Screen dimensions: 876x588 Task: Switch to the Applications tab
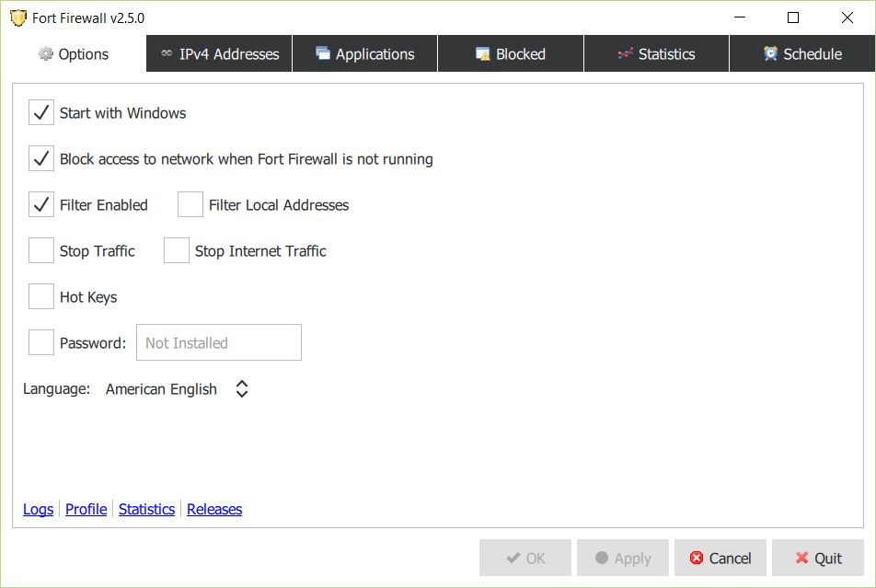click(365, 54)
